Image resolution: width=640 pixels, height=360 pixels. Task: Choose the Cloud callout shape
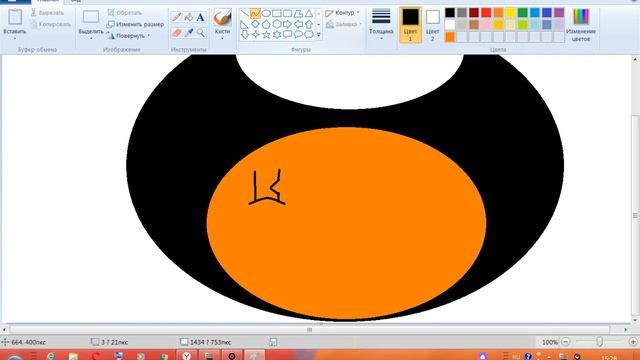tap(309, 35)
